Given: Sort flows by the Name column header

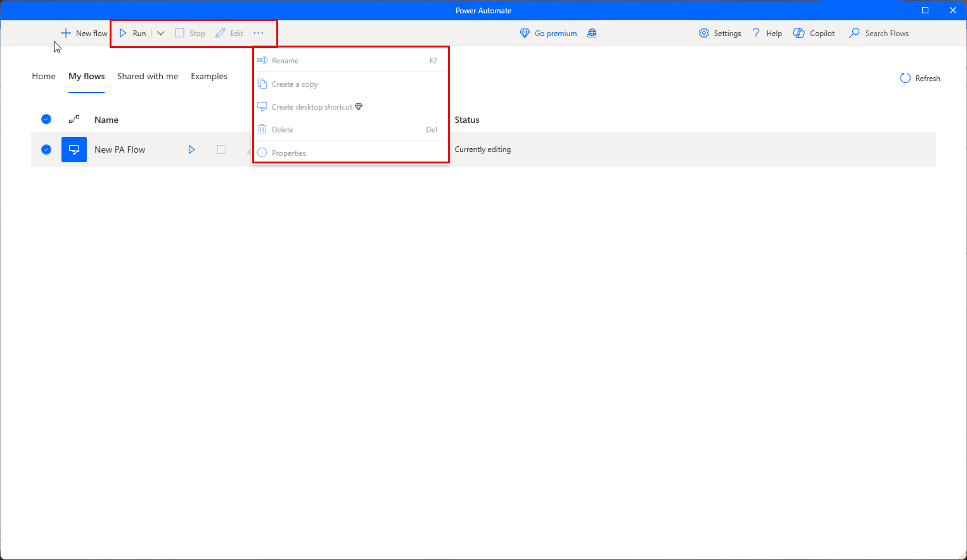Looking at the screenshot, I should 106,120.
